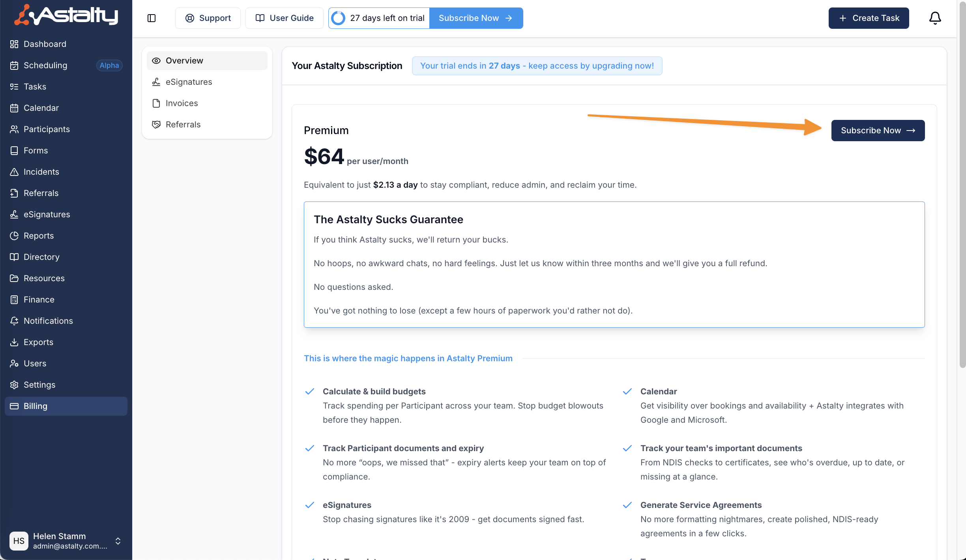Click the trial ends in 27 days banner

point(537,66)
